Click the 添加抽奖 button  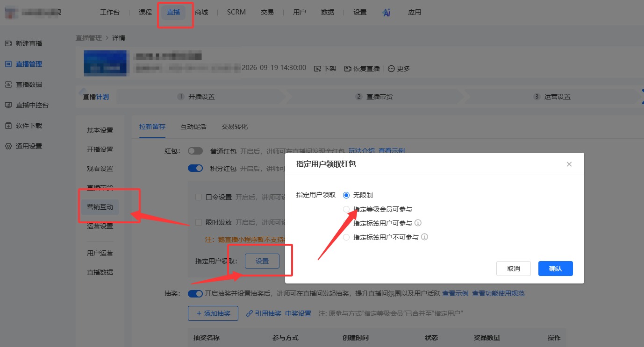click(x=213, y=313)
